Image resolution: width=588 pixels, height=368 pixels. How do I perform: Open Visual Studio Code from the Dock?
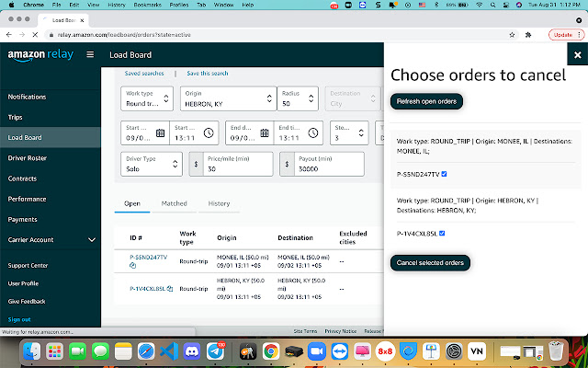pyautogui.click(x=169, y=351)
